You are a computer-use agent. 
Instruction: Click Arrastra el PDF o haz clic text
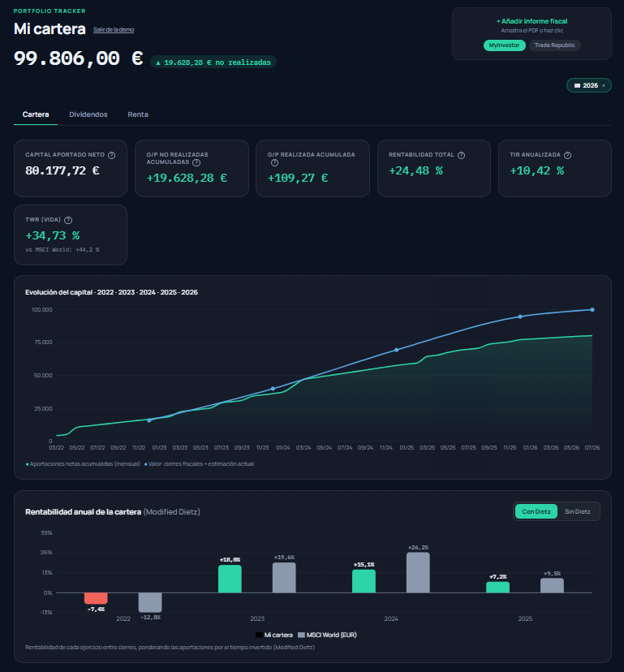pyautogui.click(x=531, y=30)
